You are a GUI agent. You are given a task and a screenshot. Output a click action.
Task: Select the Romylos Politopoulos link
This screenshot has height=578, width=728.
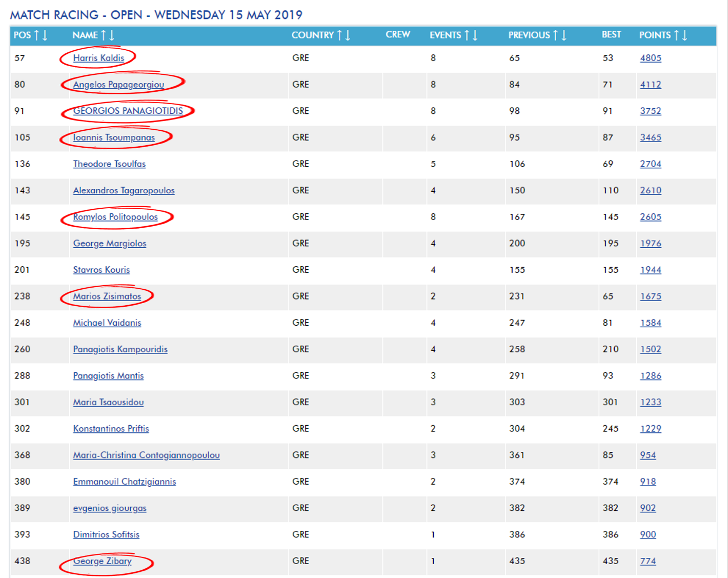pyautogui.click(x=115, y=217)
